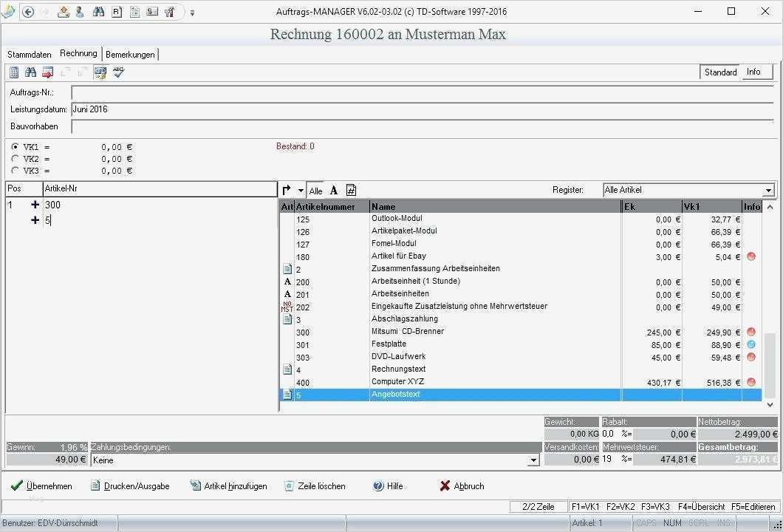Select the highlighted Angebotstext row
This screenshot has width=783, height=532.
point(520,395)
